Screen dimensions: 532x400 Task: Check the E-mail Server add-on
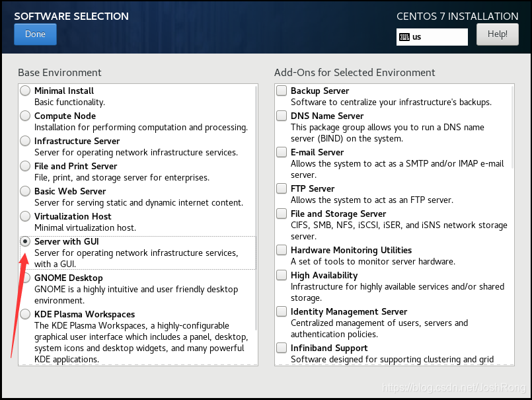(x=282, y=152)
